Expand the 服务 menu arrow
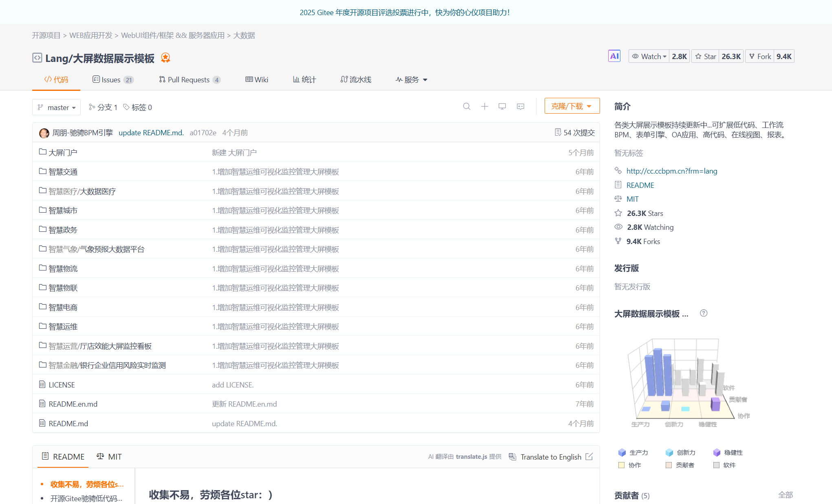This screenshot has height=504, width=832. (x=425, y=80)
